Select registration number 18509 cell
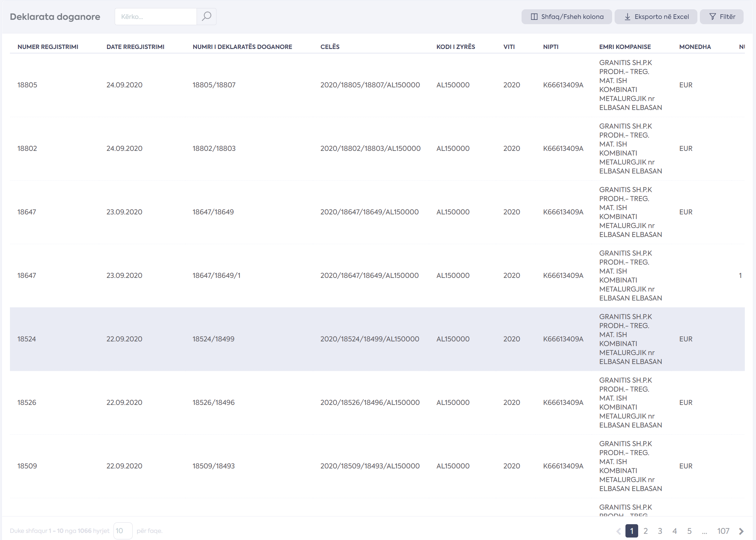756x540 pixels. point(27,466)
